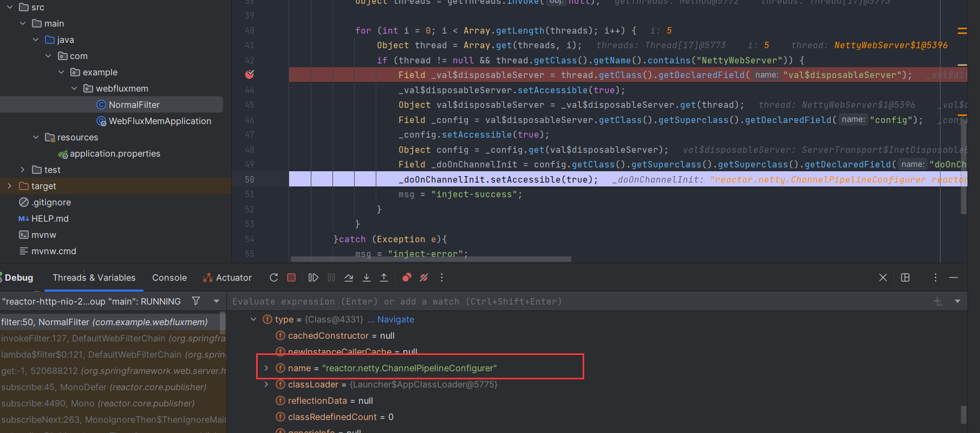Switch to the Threads & Variables tab

click(94, 277)
